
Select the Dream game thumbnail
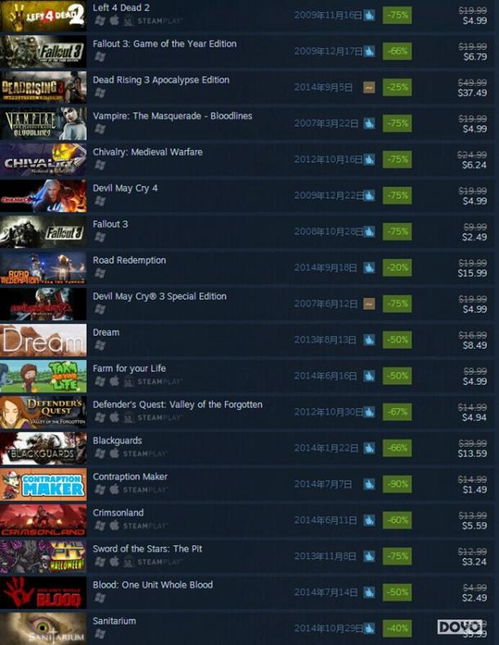pos(43,341)
